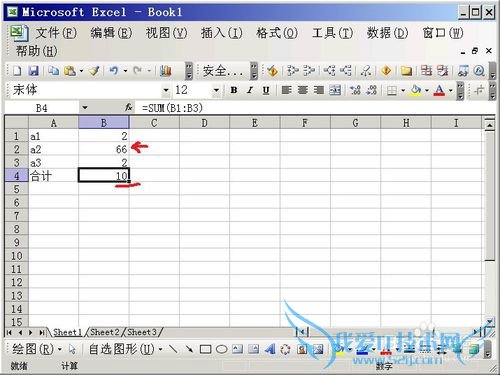
Task: Open the 帮助(H) Help menu
Action: 36,51
